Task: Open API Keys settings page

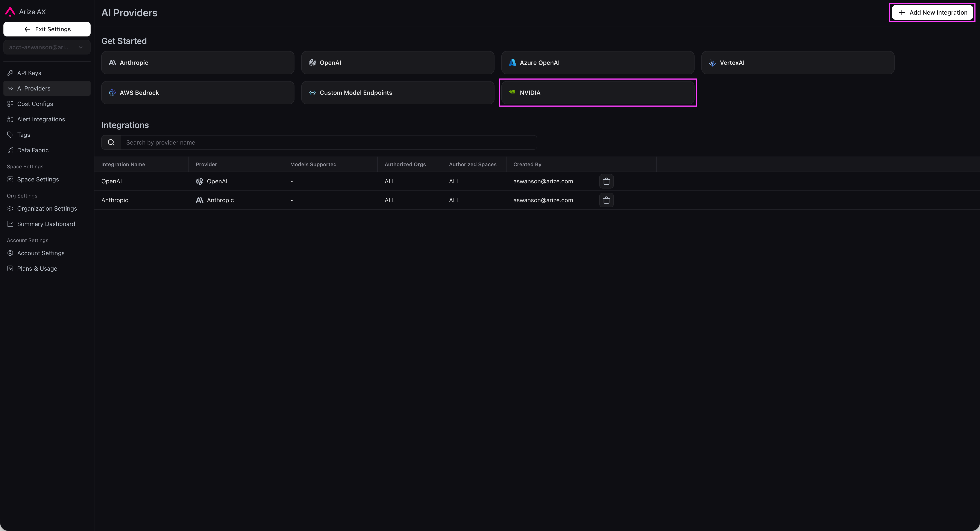Action: (29, 73)
